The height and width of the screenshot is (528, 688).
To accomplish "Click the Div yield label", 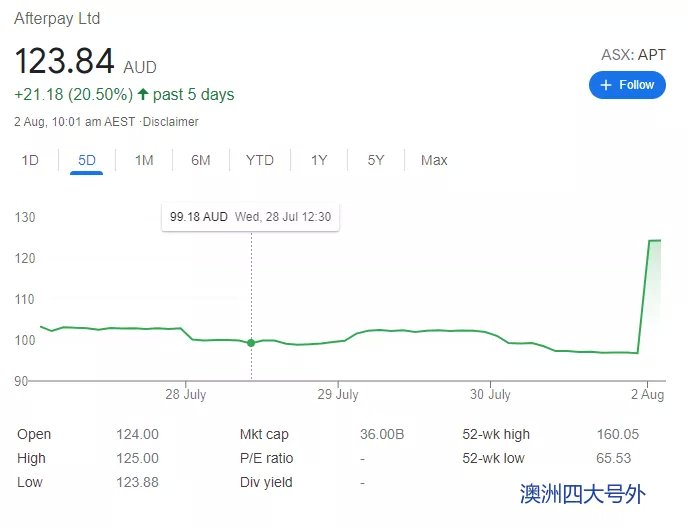I will click(266, 482).
